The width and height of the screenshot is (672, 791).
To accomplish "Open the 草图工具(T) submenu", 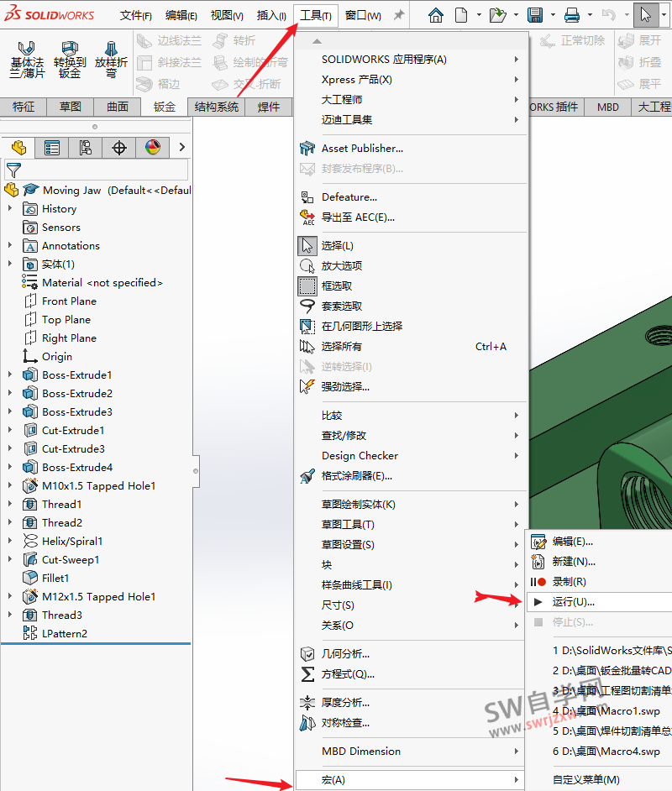I will (348, 524).
